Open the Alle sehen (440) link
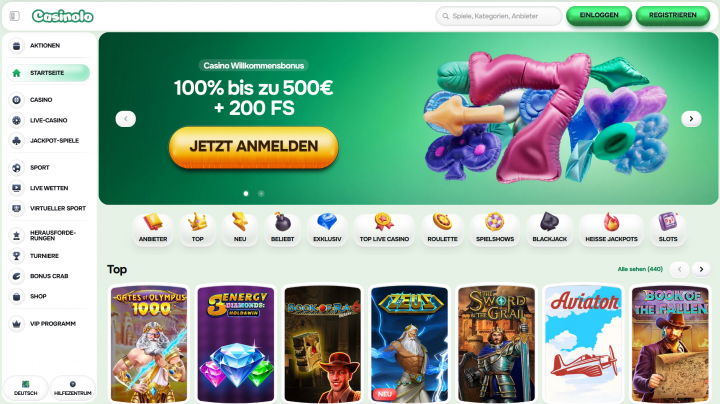Image resolution: width=720 pixels, height=404 pixels. [640, 269]
